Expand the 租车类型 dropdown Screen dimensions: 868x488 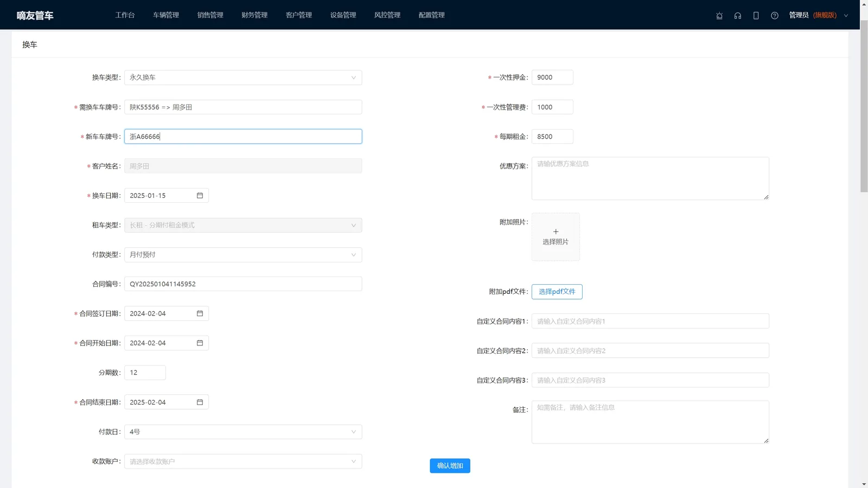pos(243,225)
